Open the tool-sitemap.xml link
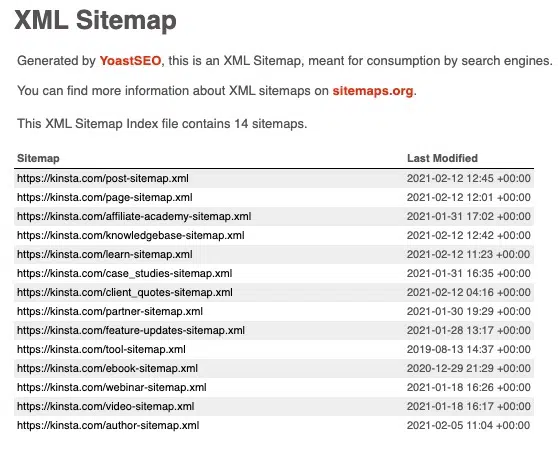The height and width of the screenshot is (455, 558). pos(101,349)
